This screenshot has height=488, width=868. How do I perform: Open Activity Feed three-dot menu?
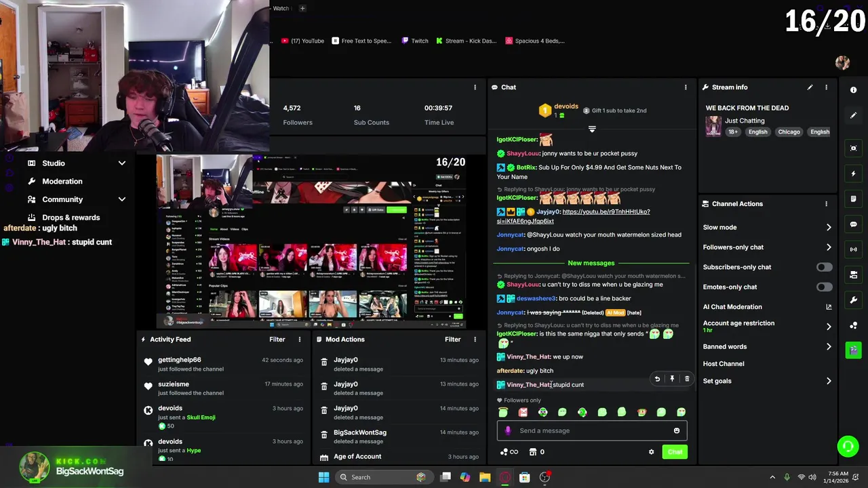pyautogui.click(x=300, y=340)
